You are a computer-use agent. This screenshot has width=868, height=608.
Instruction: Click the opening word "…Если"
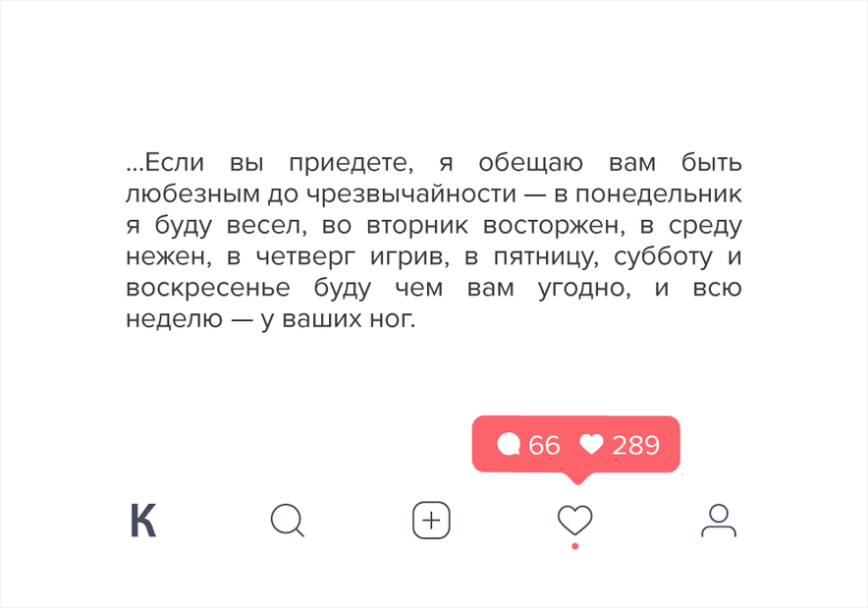coord(165,163)
